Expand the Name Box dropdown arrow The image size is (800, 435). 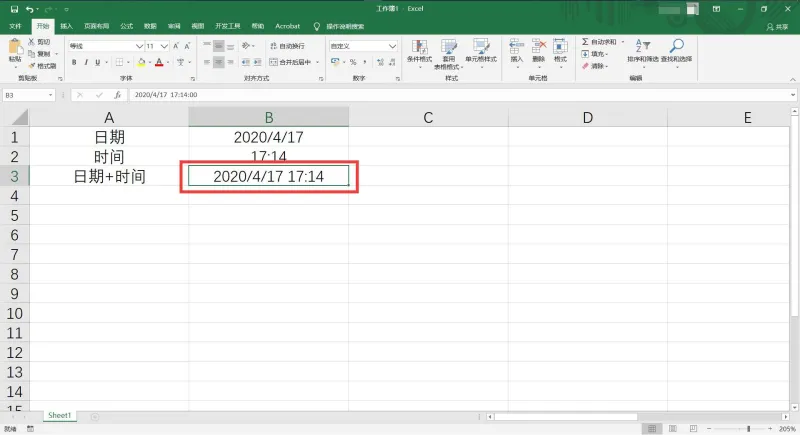point(50,95)
